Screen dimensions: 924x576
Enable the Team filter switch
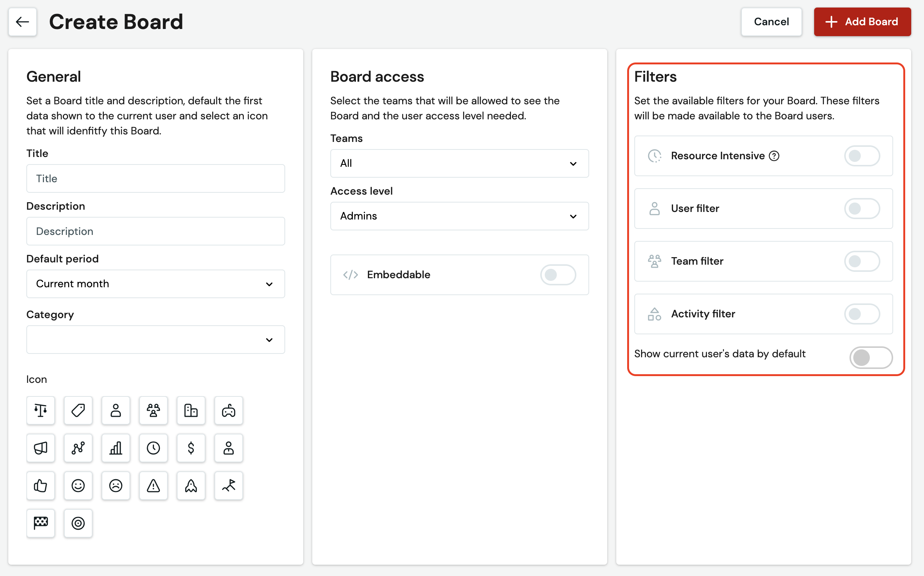tap(862, 261)
